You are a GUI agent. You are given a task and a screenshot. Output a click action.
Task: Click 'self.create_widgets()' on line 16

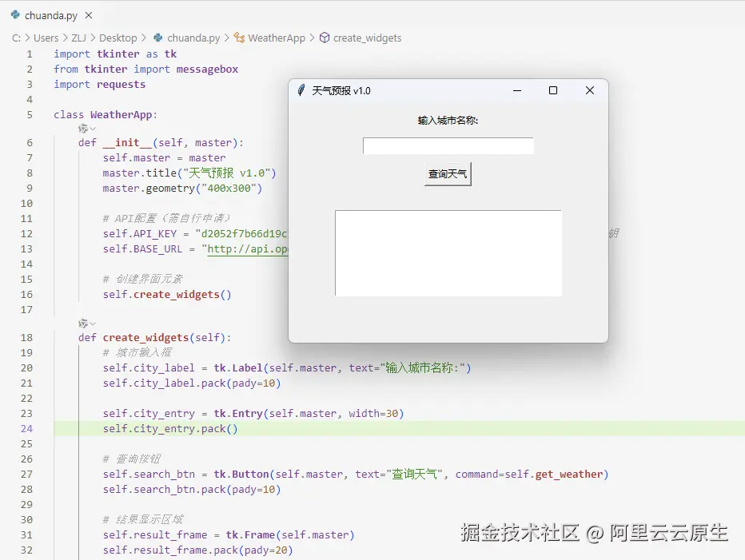(x=167, y=295)
